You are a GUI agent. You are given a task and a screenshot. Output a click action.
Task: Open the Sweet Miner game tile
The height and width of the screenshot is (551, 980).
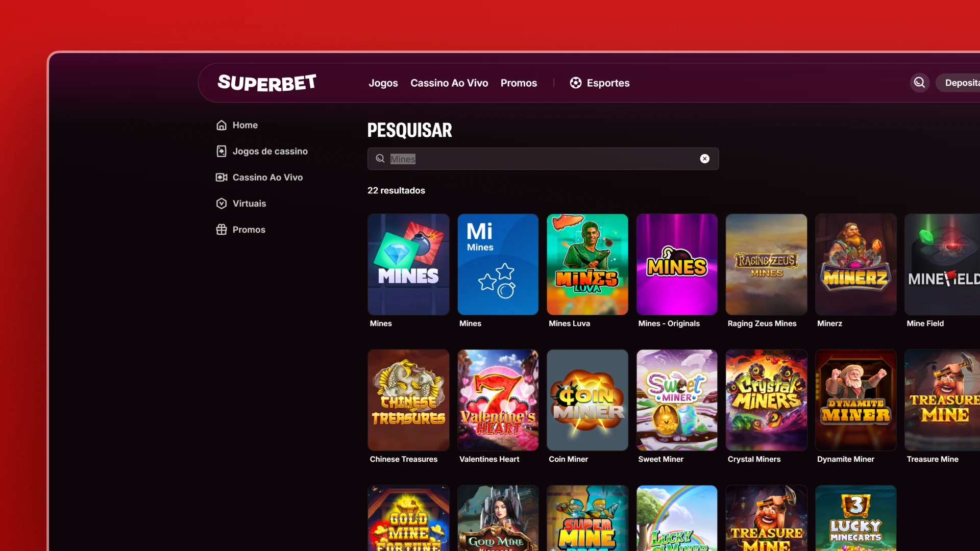(x=676, y=400)
